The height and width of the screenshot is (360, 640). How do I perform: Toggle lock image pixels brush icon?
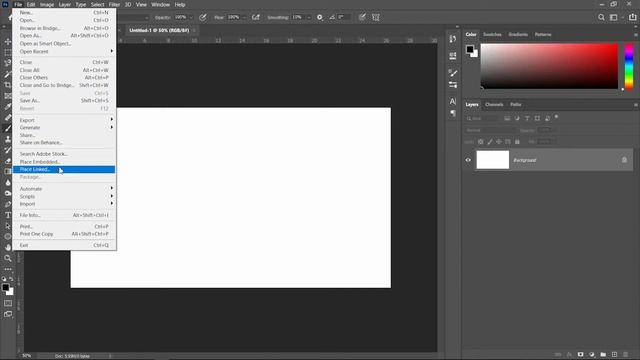(x=490, y=142)
